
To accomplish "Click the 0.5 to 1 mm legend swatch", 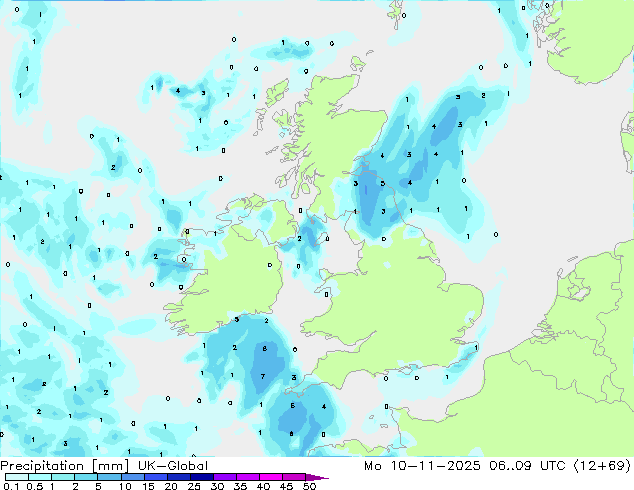I will coord(40,477).
